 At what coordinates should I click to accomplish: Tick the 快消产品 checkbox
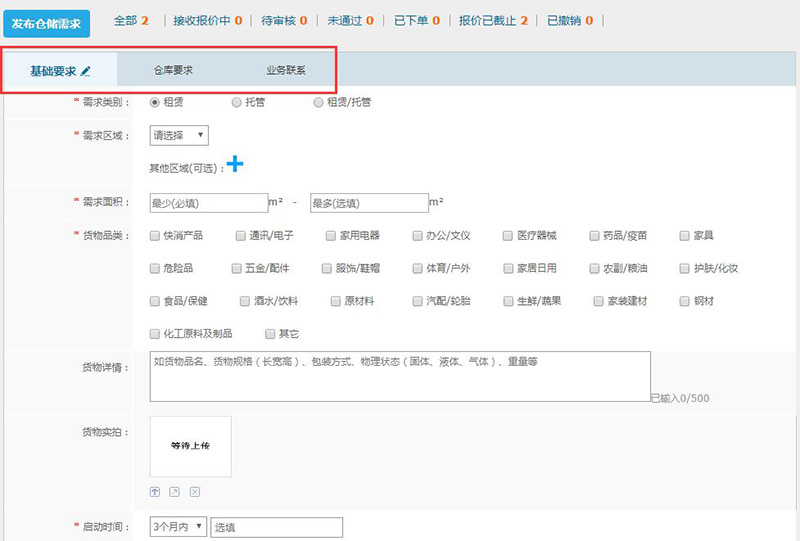click(x=154, y=236)
